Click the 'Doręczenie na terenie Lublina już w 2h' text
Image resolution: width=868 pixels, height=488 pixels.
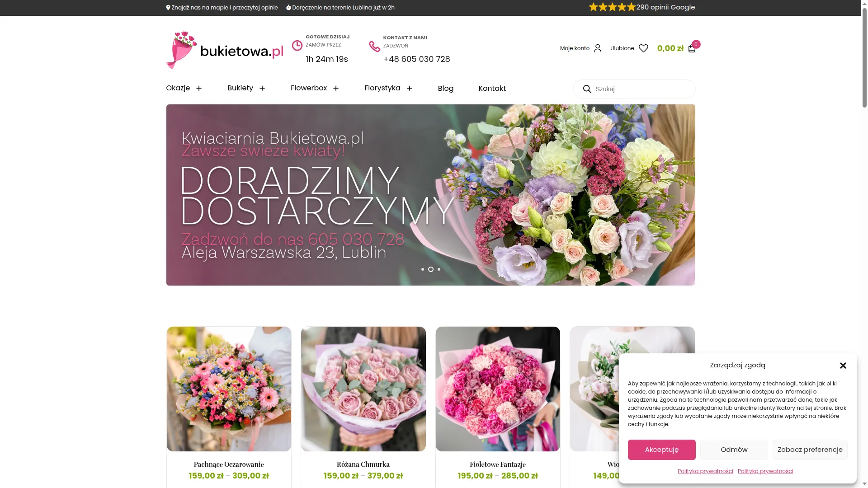click(343, 8)
